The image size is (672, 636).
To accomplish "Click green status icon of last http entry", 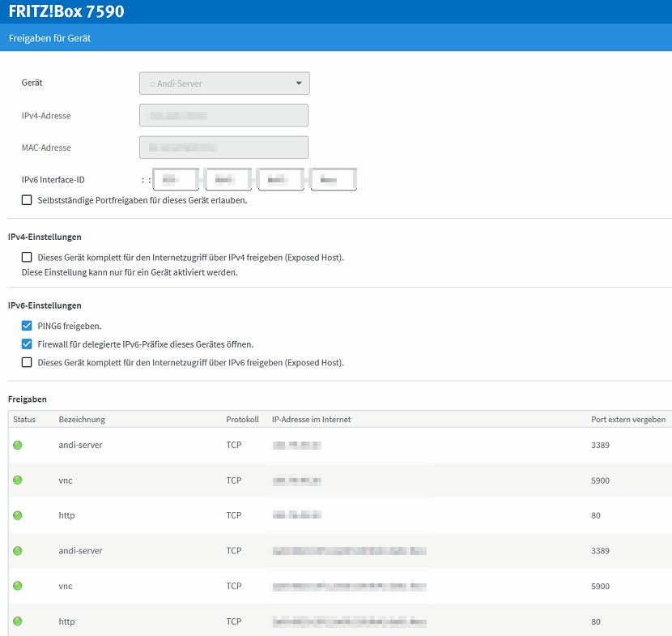I will (18, 621).
